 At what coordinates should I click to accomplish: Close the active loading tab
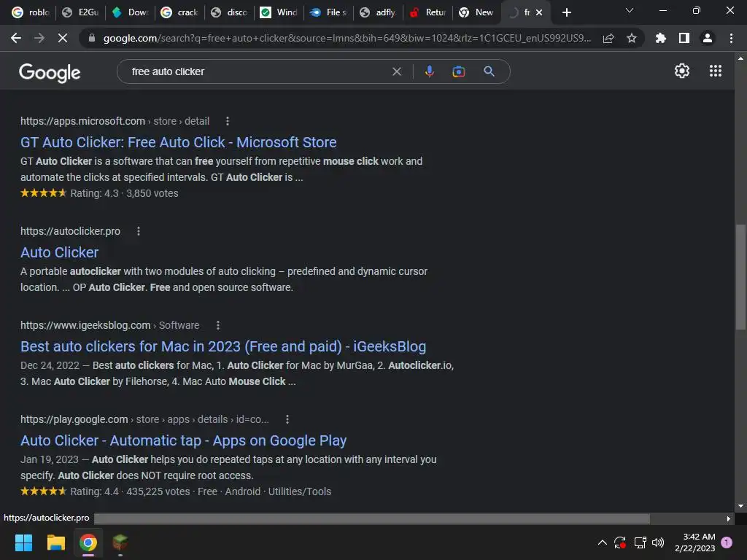click(539, 12)
